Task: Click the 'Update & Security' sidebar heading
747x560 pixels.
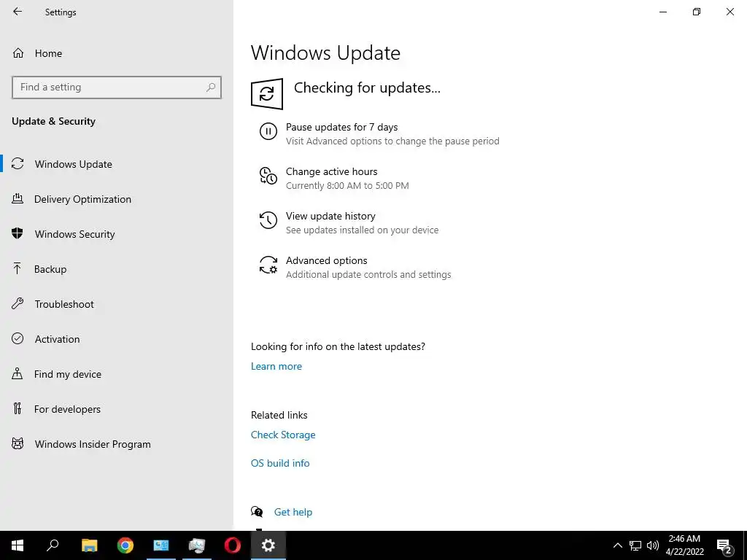Action: pyautogui.click(x=53, y=122)
